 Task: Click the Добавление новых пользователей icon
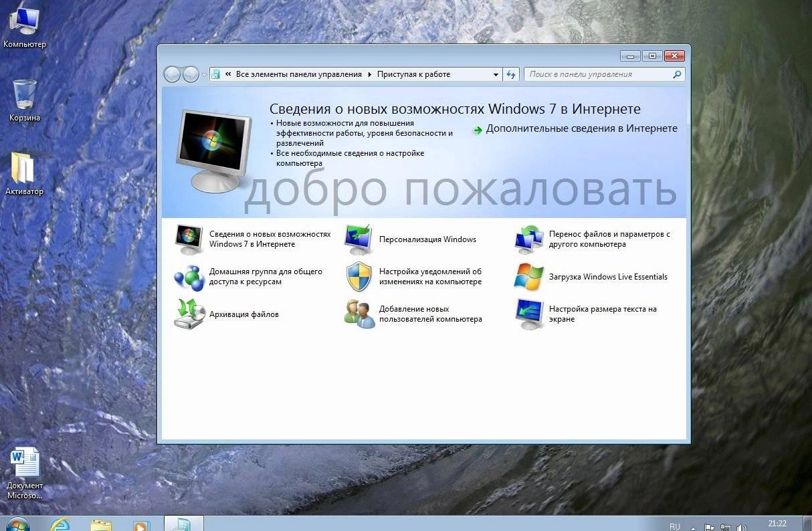359,314
